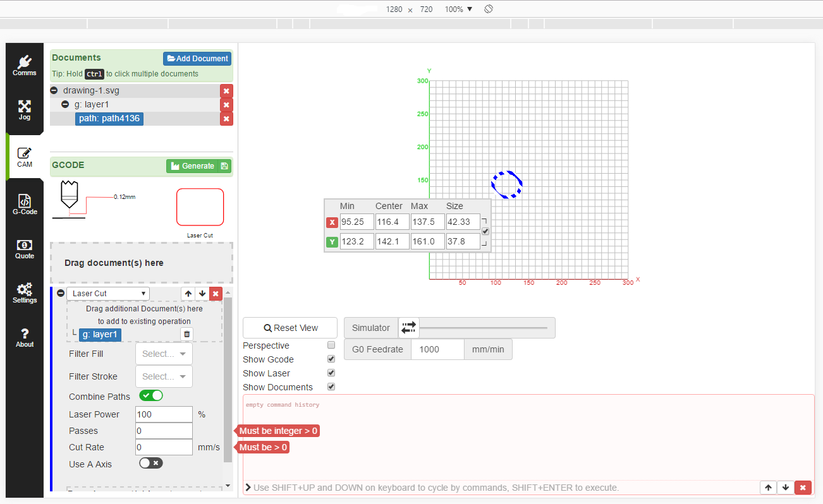
Task: Remove path4136 using its red X
Action: (226, 119)
